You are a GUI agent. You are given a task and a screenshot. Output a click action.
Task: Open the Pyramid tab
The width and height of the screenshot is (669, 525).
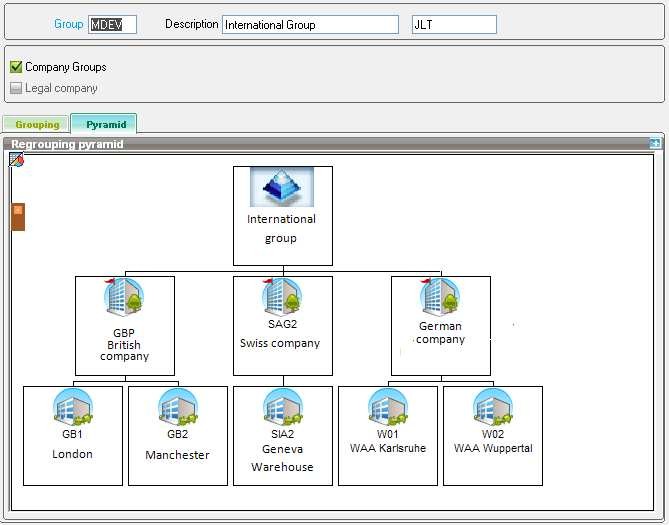(x=104, y=125)
